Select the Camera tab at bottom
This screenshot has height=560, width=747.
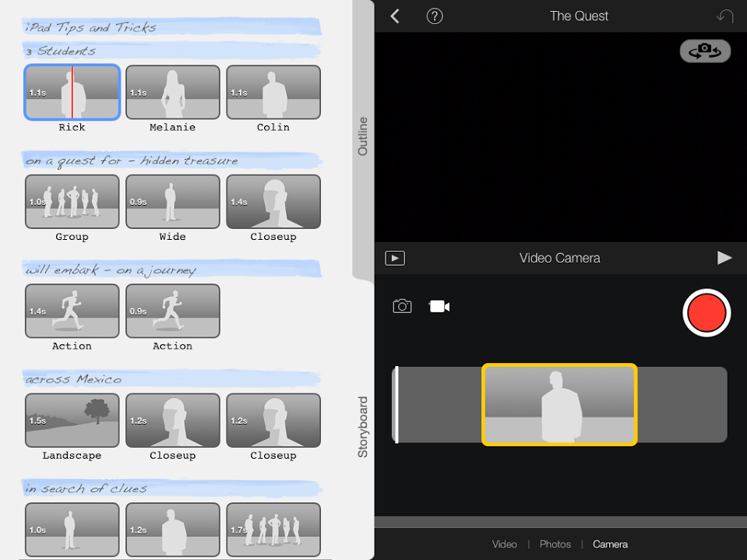click(x=610, y=544)
